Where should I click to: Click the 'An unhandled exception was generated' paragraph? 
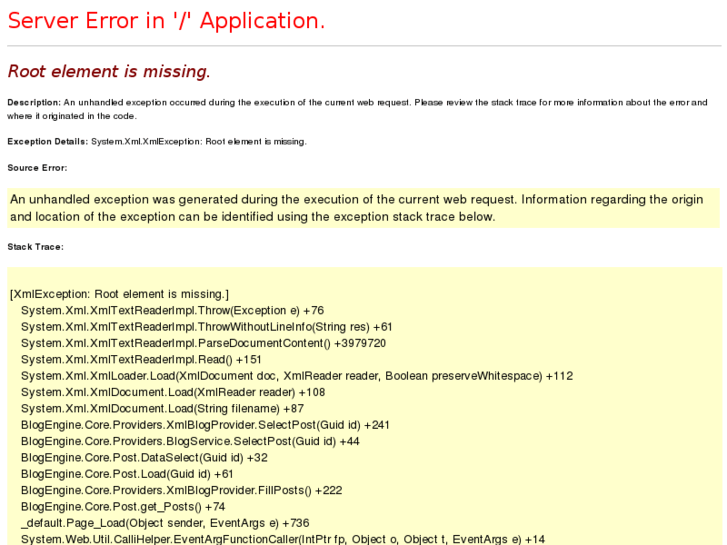[x=357, y=208]
